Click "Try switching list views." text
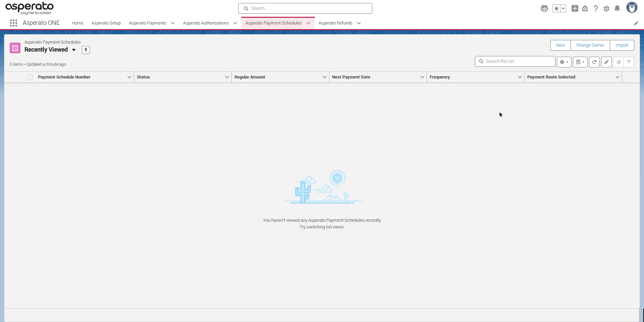The image size is (644, 322). [322, 227]
